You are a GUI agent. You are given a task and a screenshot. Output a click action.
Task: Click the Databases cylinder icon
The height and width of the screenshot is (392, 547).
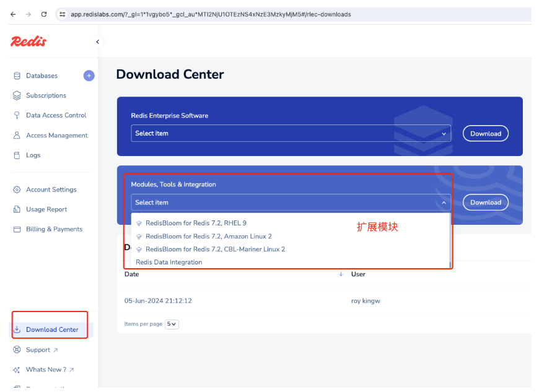click(x=17, y=76)
